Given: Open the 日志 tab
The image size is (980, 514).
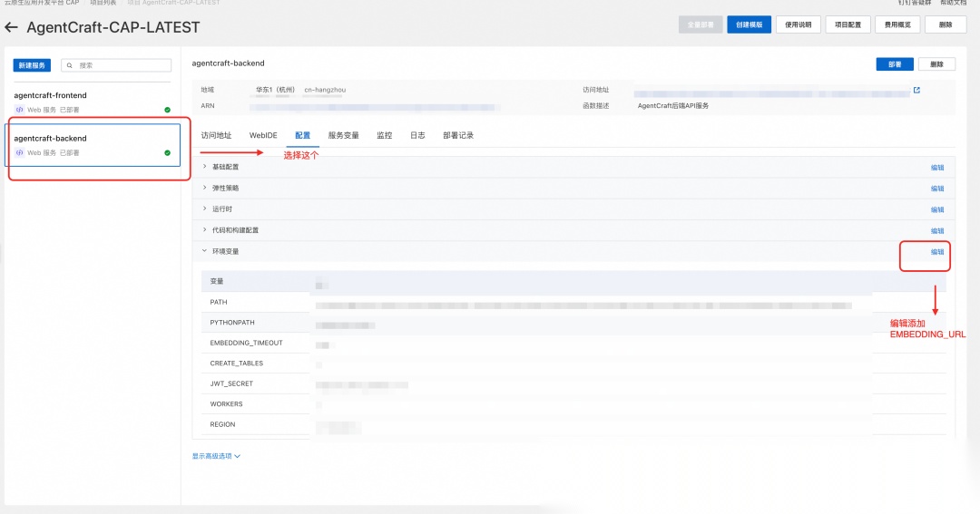Looking at the screenshot, I should [417, 136].
